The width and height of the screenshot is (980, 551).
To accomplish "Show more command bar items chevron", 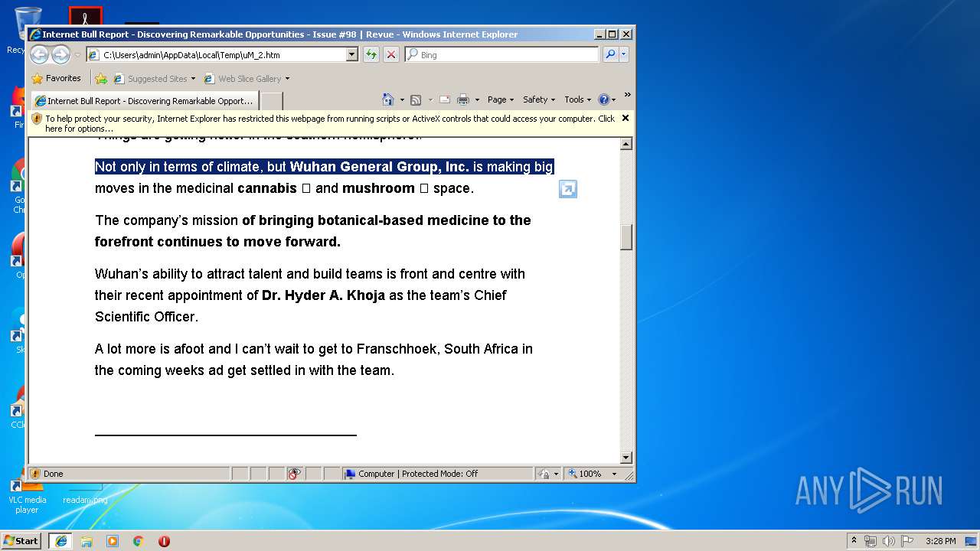I will click(627, 96).
